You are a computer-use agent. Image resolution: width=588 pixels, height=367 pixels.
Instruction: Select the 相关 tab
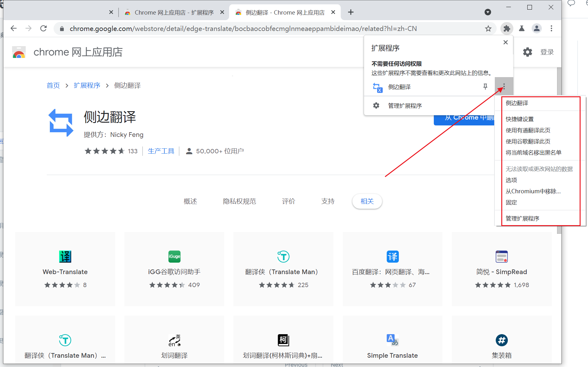click(x=367, y=201)
